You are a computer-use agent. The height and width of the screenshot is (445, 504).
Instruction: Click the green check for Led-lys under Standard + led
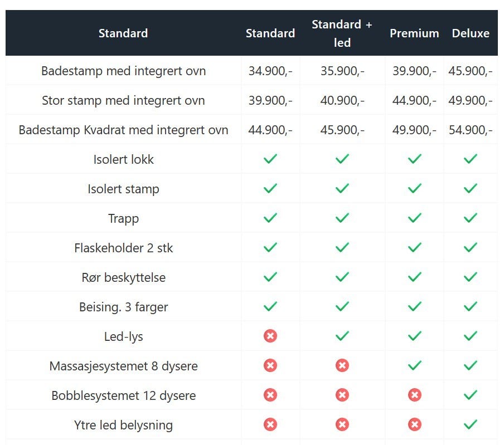pos(342,336)
